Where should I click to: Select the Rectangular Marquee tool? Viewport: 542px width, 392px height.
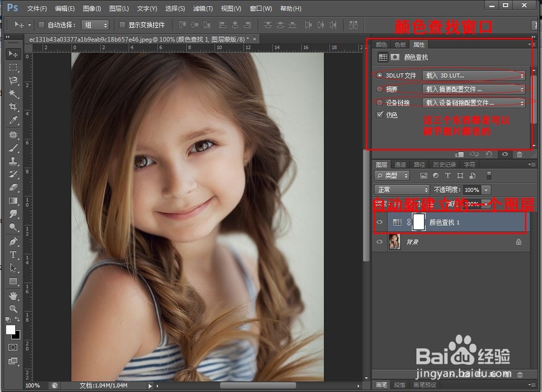coord(13,67)
